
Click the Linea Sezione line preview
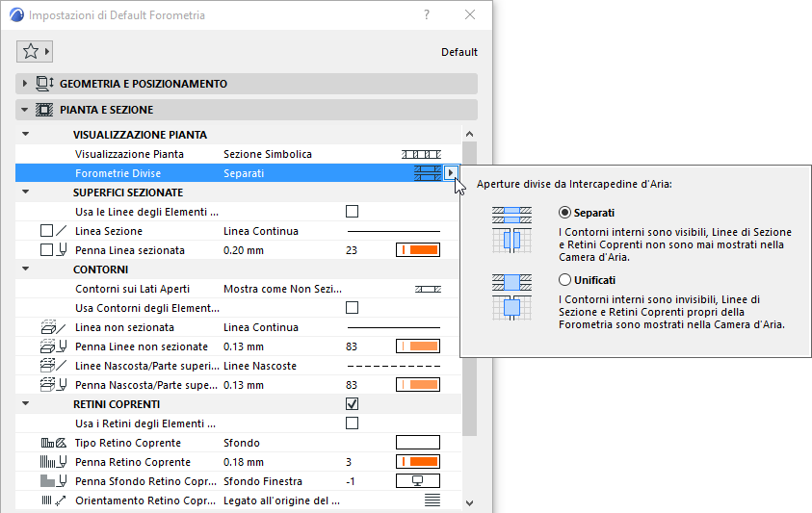coord(394,231)
